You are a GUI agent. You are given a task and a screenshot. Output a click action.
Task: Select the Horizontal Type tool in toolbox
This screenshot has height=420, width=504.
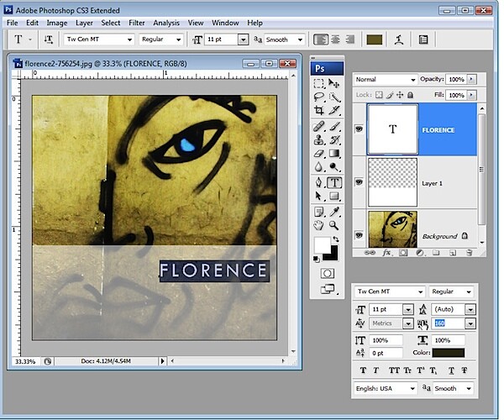(334, 183)
